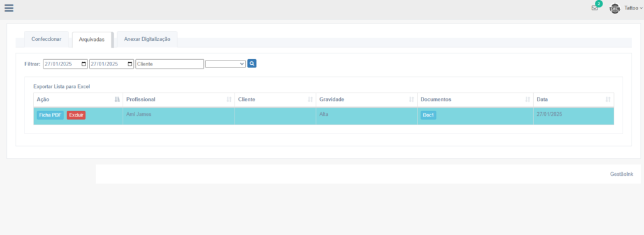Switch to the Confeccionar tab

click(47, 39)
